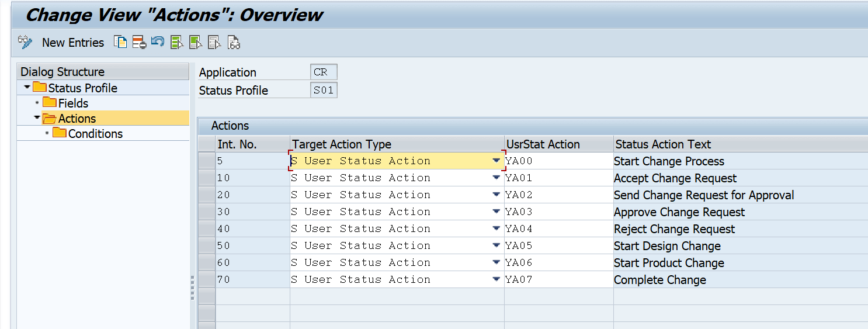
Task: Open Target Action Type dropdown for YA03 row
Action: point(497,212)
